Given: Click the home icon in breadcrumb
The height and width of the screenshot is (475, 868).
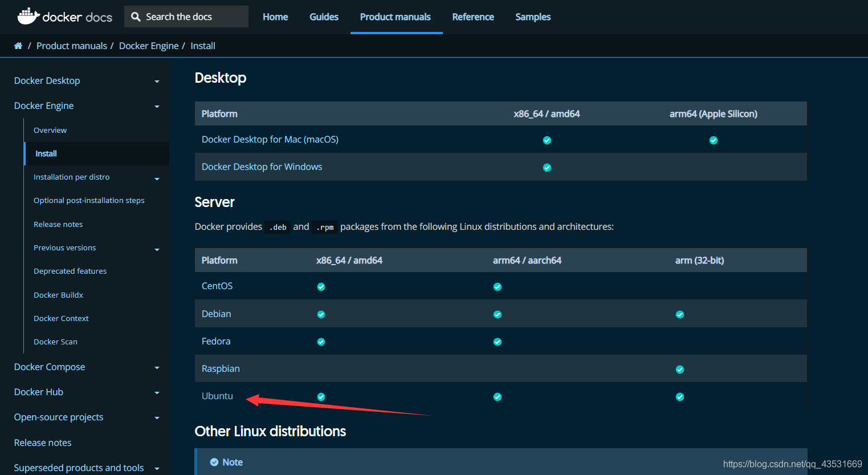Looking at the screenshot, I should pyautogui.click(x=18, y=46).
